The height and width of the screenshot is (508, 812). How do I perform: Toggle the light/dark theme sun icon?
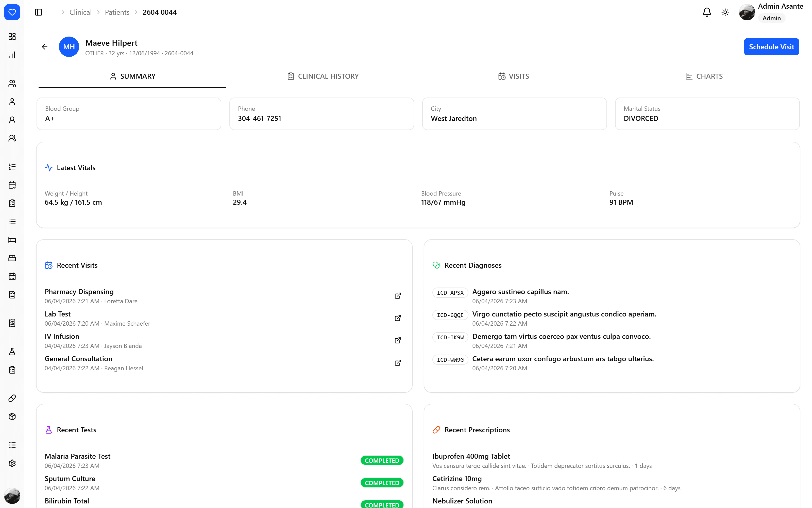point(725,12)
